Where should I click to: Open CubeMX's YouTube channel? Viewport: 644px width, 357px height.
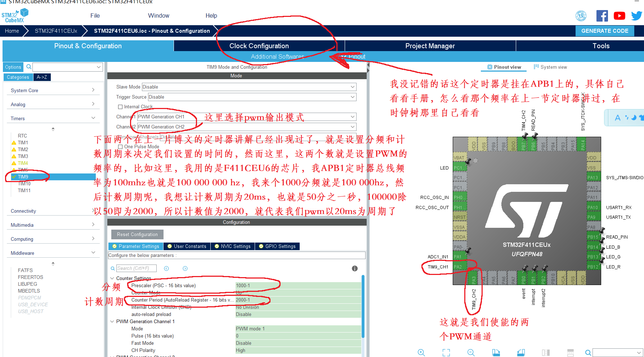pyautogui.click(x=619, y=15)
